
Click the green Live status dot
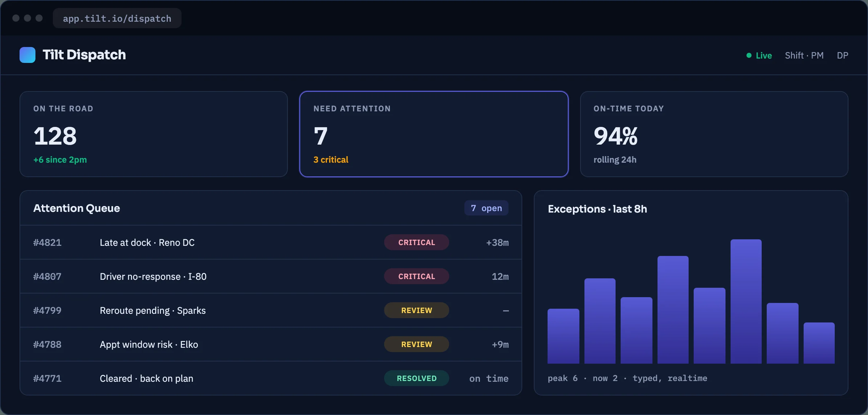pos(749,55)
